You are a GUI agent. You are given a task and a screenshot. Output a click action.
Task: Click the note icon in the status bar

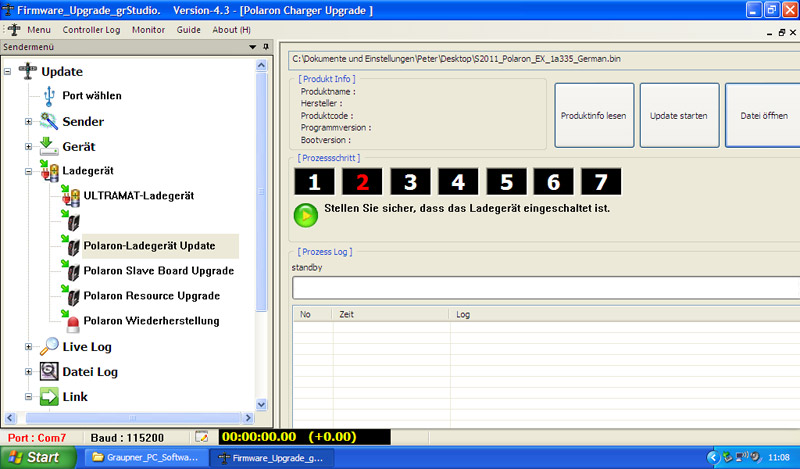(x=202, y=437)
